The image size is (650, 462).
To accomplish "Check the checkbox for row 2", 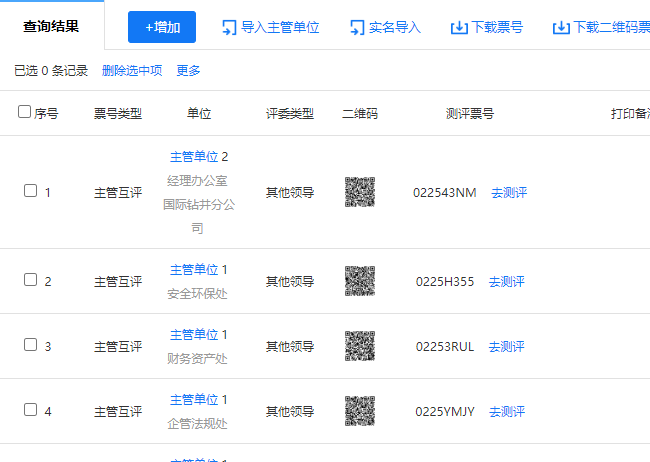I will pos(30,280).
